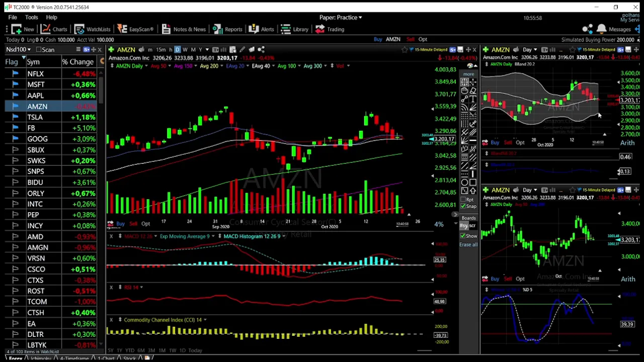Select the D daily timeframe on main chart
This screenshot has height=362, width=644.
coord(177,49)
